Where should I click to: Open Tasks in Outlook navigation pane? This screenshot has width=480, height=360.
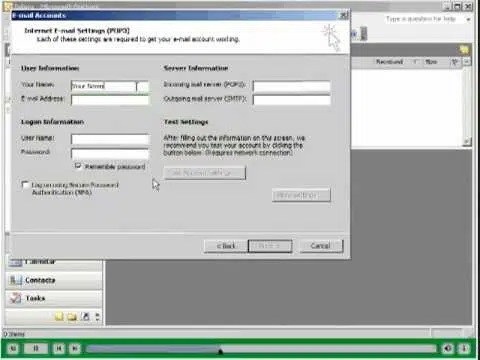(x=54, y=298)
